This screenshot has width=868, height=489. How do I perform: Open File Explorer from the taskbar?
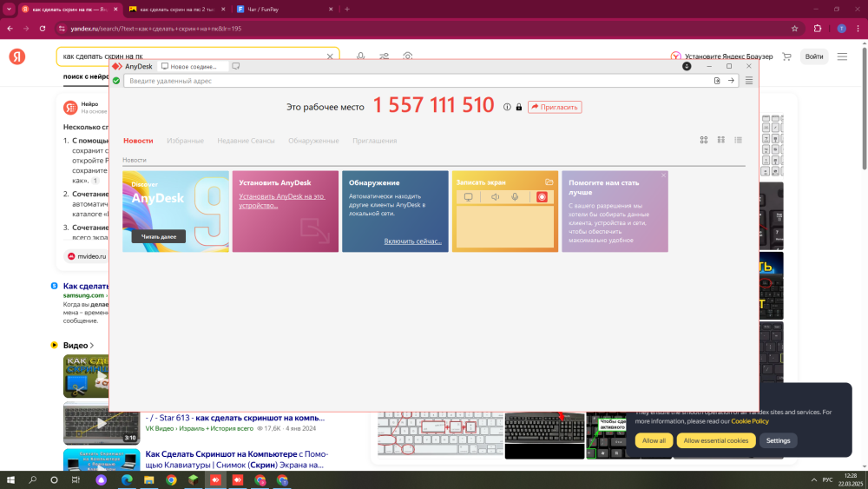(149, 479)
